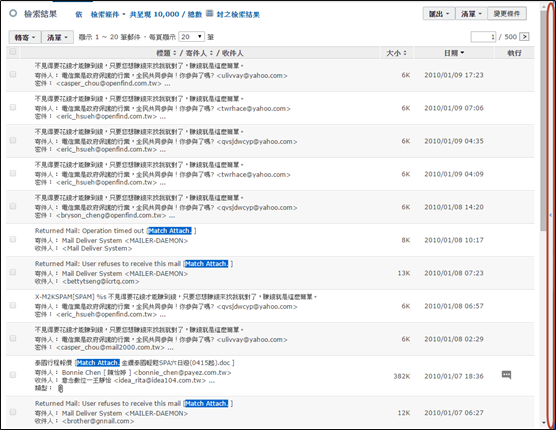Click the collapse arrow on the right panel edge
556x430 pixels.
550,215
